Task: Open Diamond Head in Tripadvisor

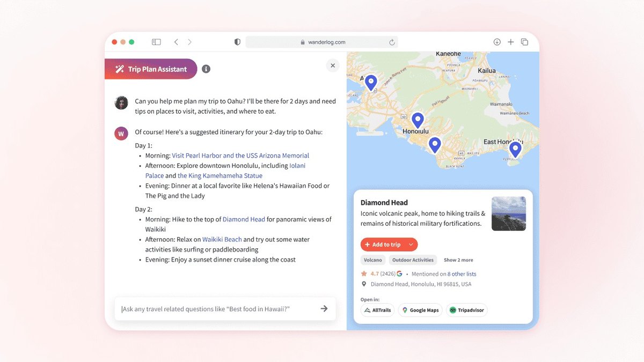Action: tap(467, 310)
